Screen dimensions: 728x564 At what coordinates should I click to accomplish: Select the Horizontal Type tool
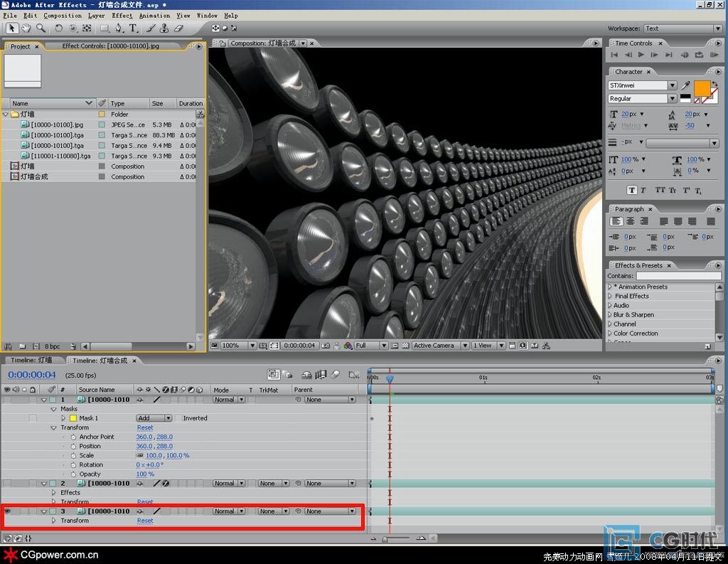[x=134, y=28]
